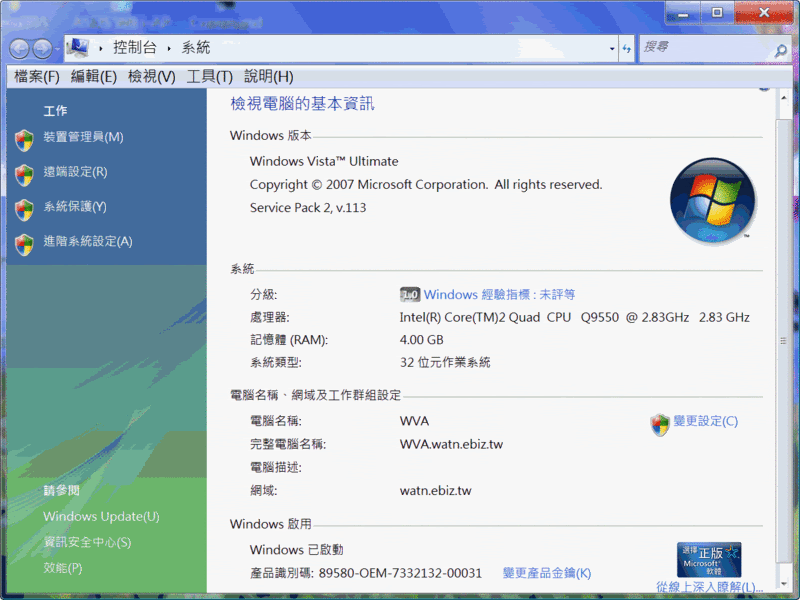This screenshot has width=800, height=600.
Task: Open Windows Update(U) in the sidebar
Action: click(101, 517)
